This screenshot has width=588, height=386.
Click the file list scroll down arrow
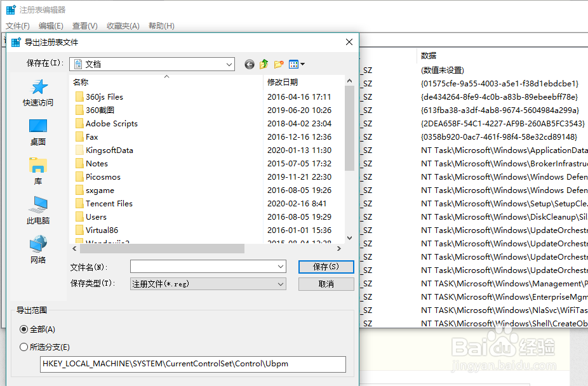349,238
